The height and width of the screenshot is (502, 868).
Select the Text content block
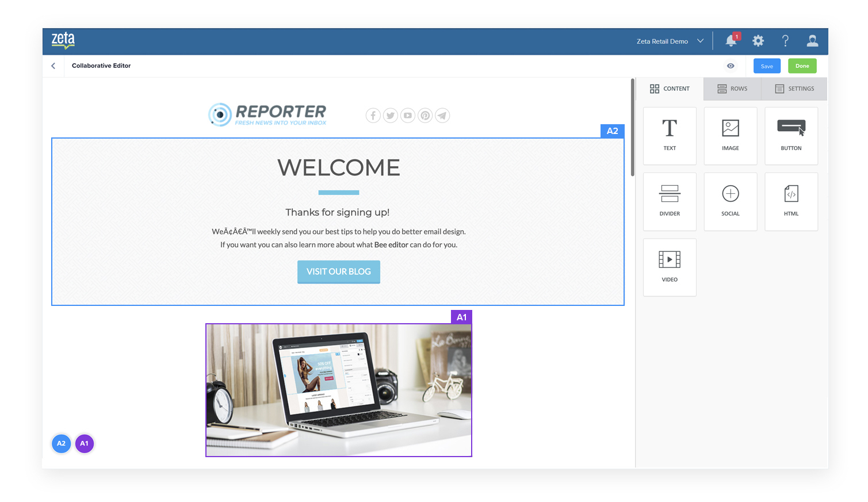point(670,136)
